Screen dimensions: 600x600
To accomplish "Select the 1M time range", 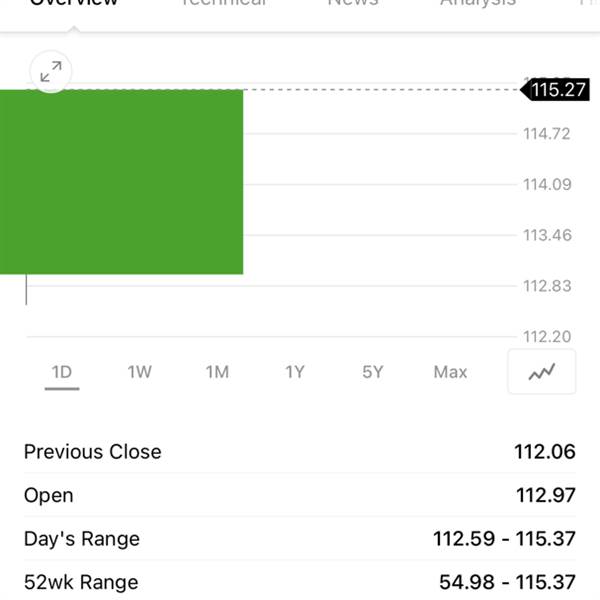I will click(x=217, y=372).
